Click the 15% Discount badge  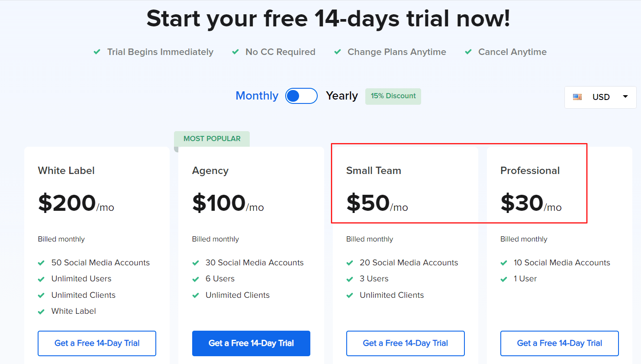click(x=393, y=96)
